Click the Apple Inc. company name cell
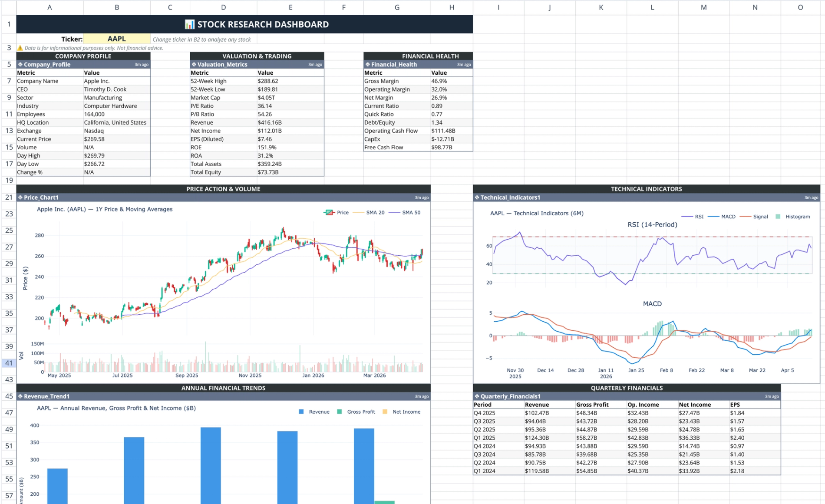The image size is (825, 504). pyautogui.click(x=117, y=81)
